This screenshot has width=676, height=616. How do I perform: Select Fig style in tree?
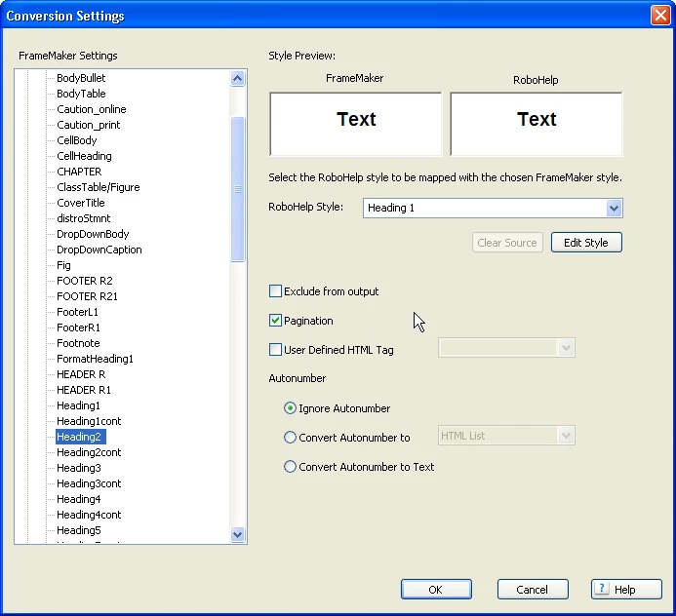pos(63,265)
